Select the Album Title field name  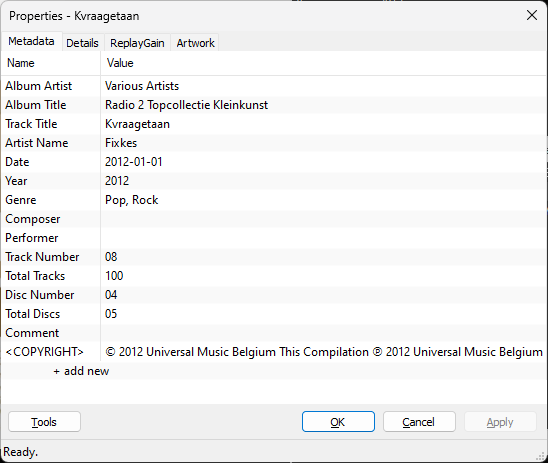[36, 105]
